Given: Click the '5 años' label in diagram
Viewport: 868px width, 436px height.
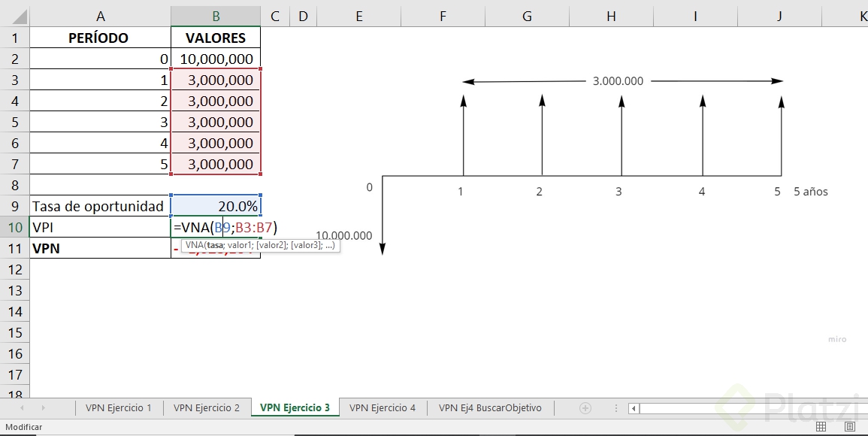Looking at the screenshot, I should pyautogui.click(x=810, y=192).
